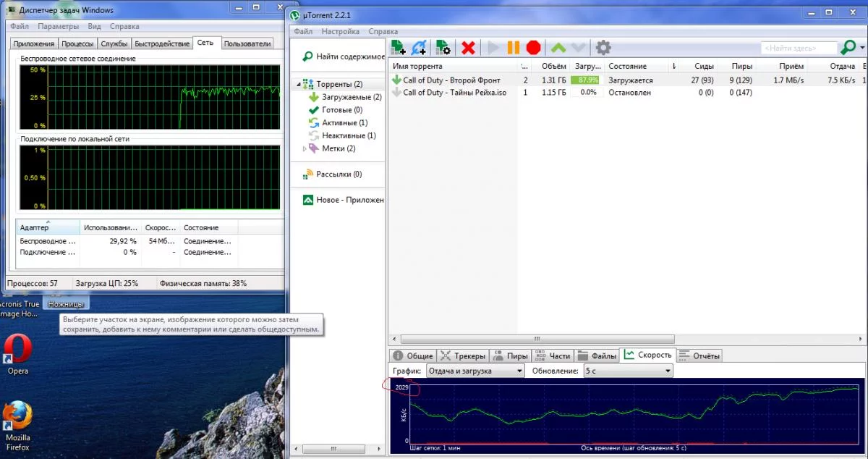Open Preferences via the gear icon
The image size is (868, 459).
pyautogui.click(x=603, y=48)
